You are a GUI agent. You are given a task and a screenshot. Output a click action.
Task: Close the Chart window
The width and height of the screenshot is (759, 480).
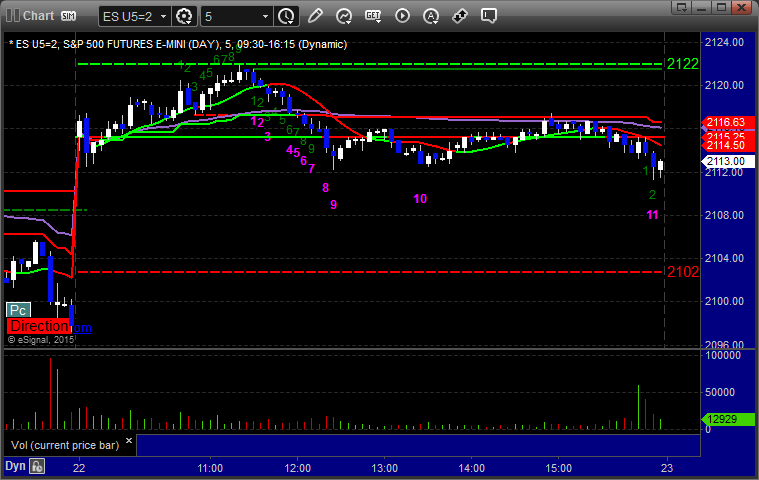pyautogui.click(x=741, y=7)
